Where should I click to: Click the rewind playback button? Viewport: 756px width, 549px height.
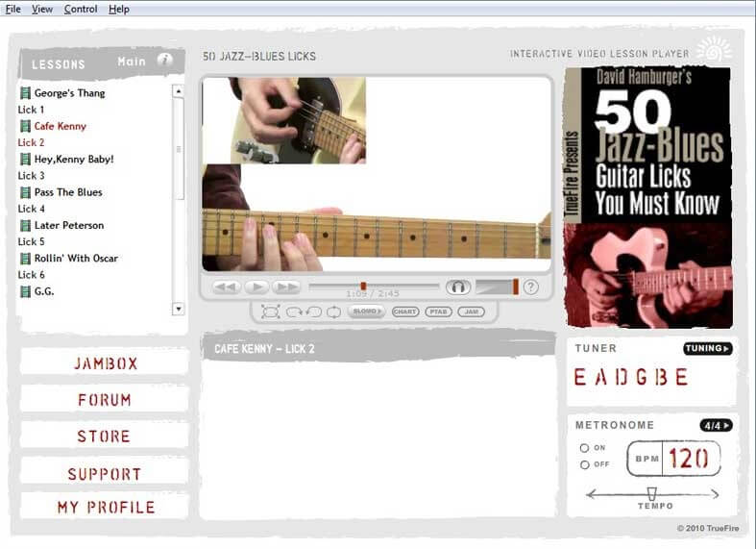click(x=226, y=287)
